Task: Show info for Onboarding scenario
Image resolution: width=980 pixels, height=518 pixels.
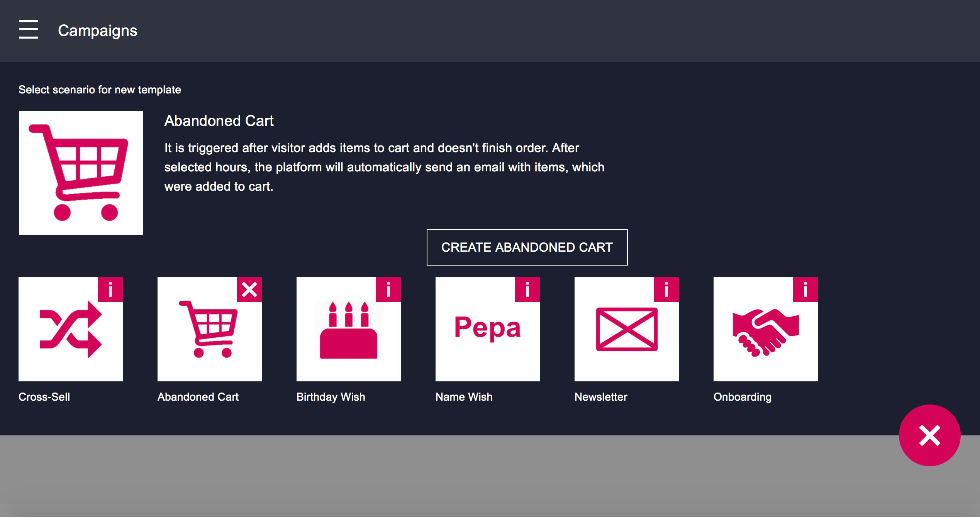Action: 805,289
